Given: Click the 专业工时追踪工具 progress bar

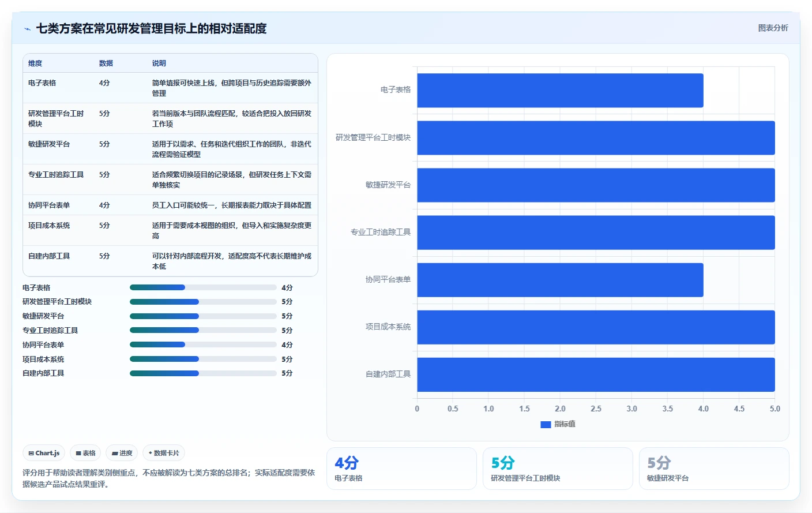Looking at the screenshot, I should coord(203,330).
